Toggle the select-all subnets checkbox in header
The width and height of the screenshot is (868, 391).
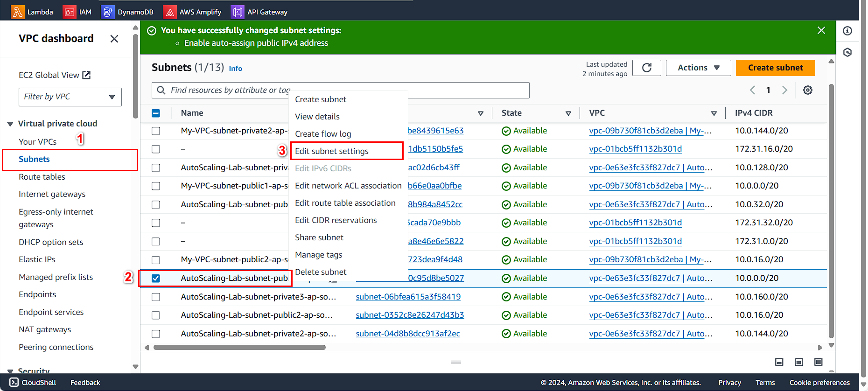coord(156,113)
